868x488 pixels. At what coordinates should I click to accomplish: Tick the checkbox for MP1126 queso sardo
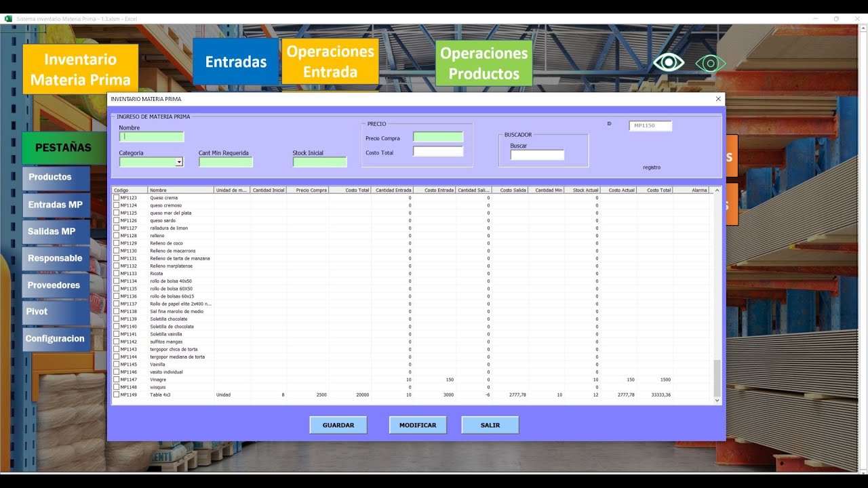[116, 220]
